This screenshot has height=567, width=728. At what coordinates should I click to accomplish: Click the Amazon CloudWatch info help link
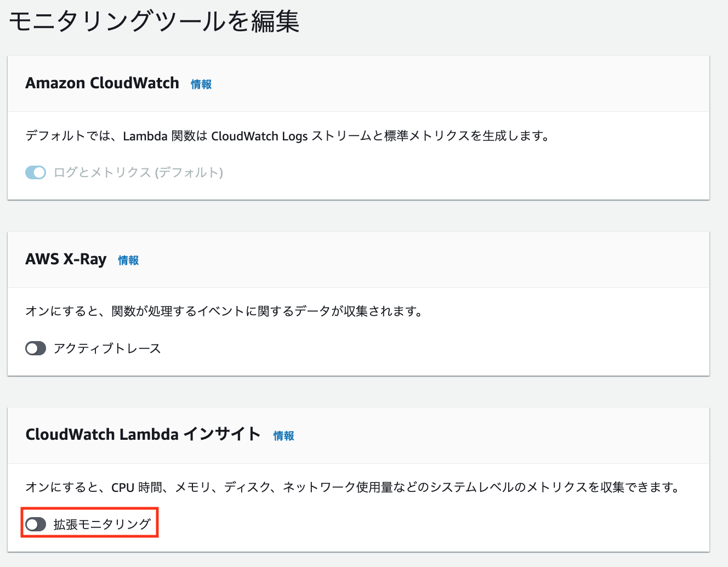[201, 84]
